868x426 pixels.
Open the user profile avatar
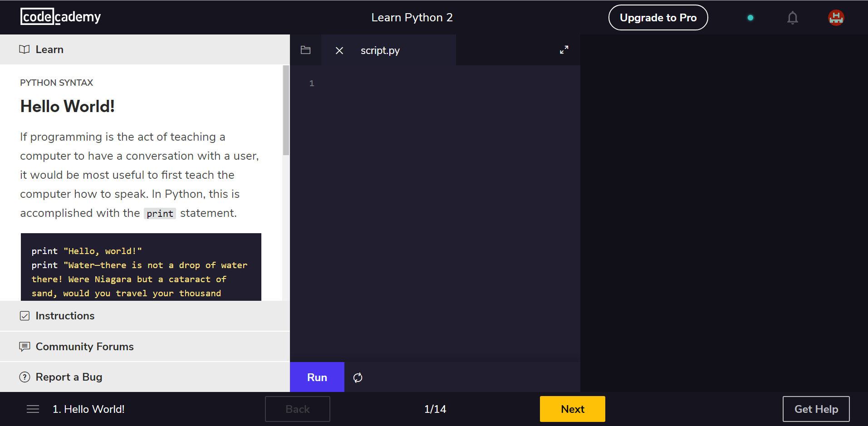click(x=836, y=18)
